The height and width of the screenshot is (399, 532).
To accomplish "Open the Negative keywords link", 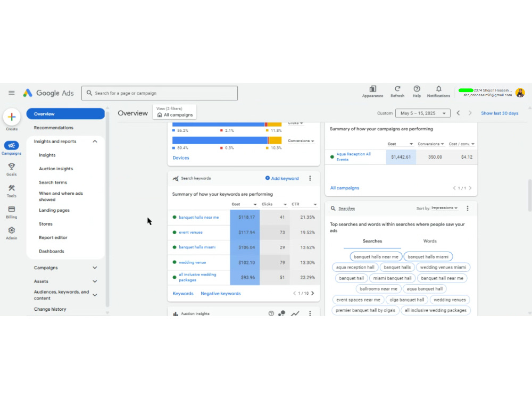I will 221,294.
